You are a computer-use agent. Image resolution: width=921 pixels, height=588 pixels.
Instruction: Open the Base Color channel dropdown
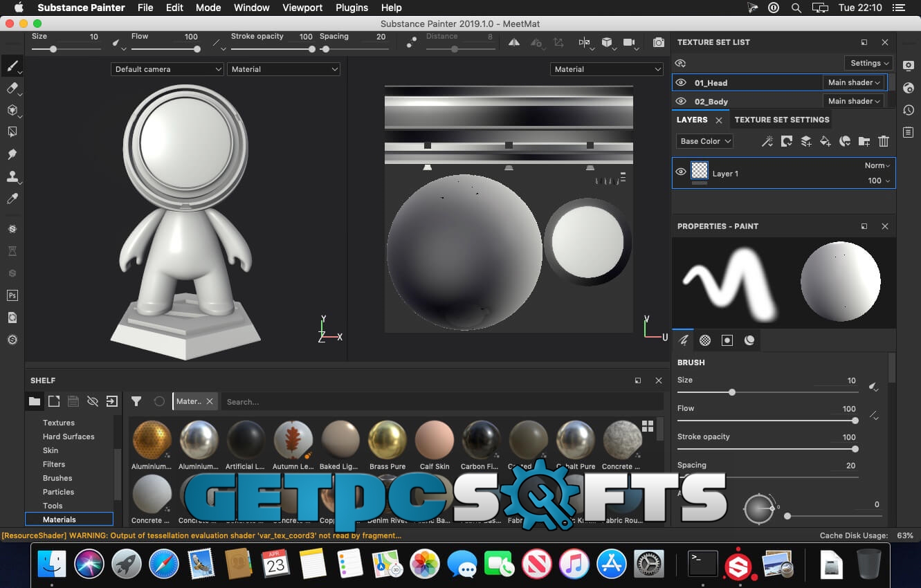click(704, 141)
